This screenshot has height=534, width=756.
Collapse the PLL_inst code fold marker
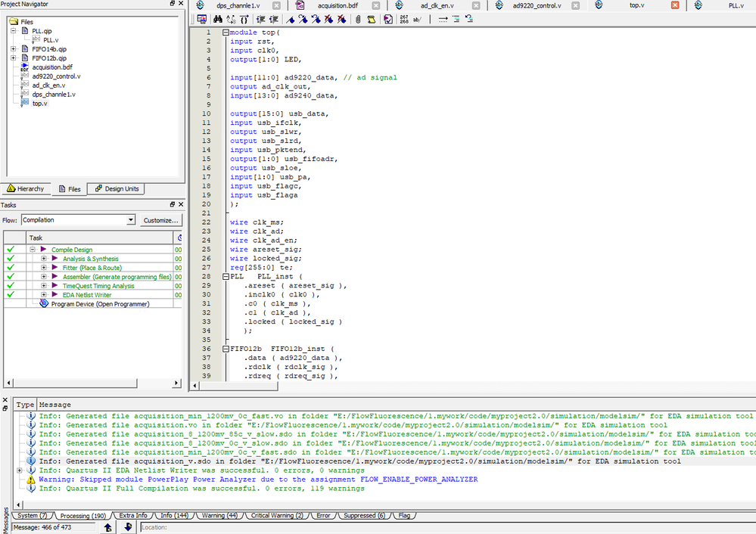[x=226, y=278]
